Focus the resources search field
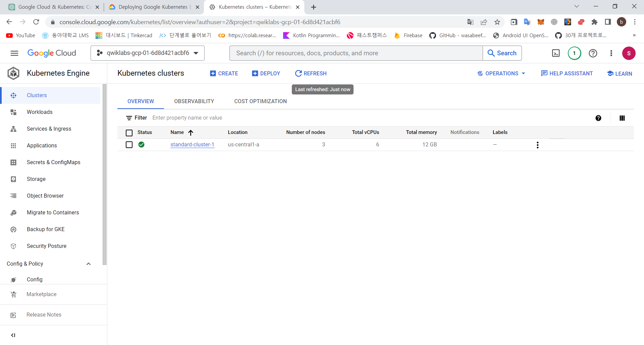Image resolution: width=644 pixels, height=345 pixels. (x=356, y=53)
